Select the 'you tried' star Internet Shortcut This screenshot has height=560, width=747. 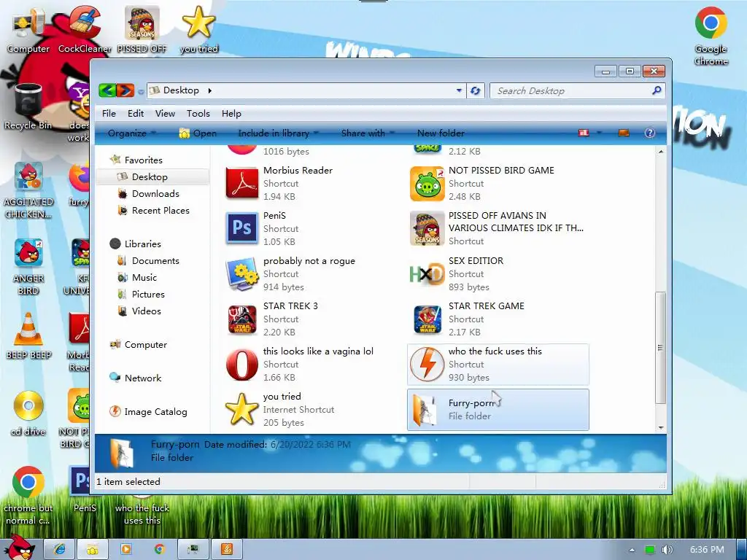coord(241,409)
